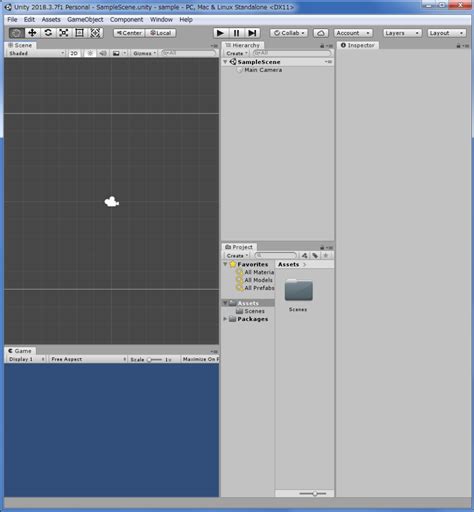Screen dimensions: 474x512
Task: Switch to the Scene tab
Action: coord(20,45)
